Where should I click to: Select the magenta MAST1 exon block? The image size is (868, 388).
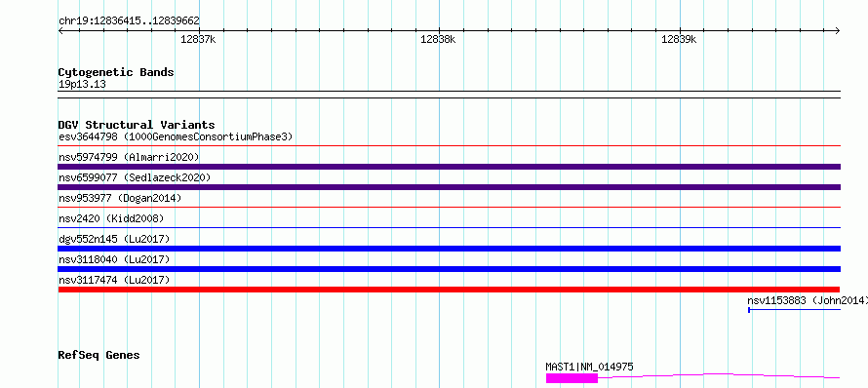(572, 378)
